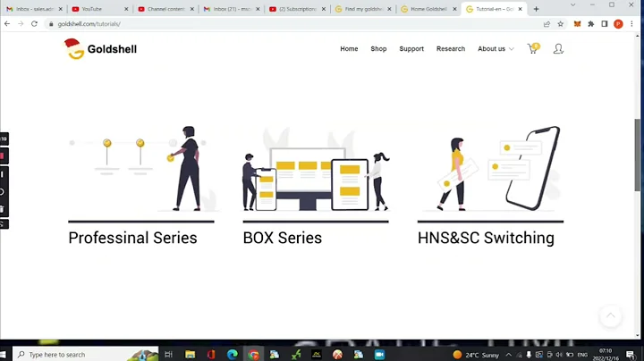Viewport: 644px width, 361px height.
Task: Click the Goldshell logo
Action: (x=100, y=49)
